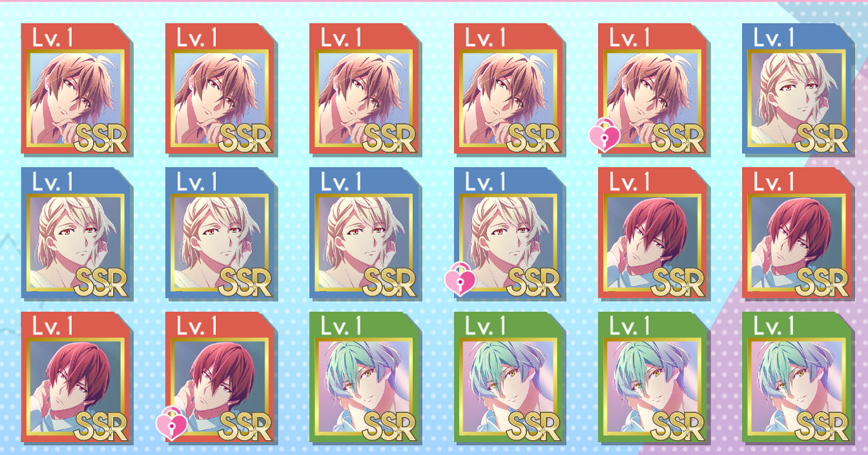Select the blonde SSR card in the top row
This screenshot has width=868, height=455.
[798, 88]
